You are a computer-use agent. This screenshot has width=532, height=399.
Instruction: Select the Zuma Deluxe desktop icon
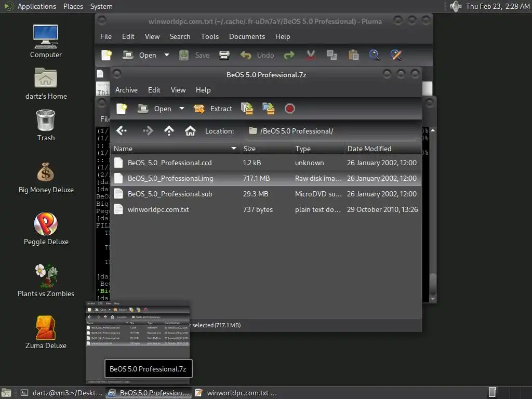tap(46, 332)
